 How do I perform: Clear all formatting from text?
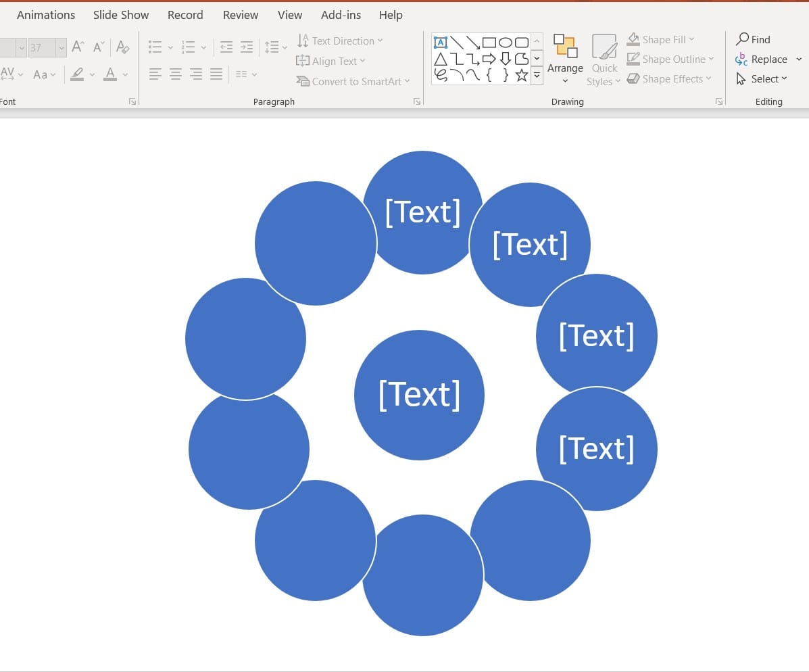click(x=123, y=47)
